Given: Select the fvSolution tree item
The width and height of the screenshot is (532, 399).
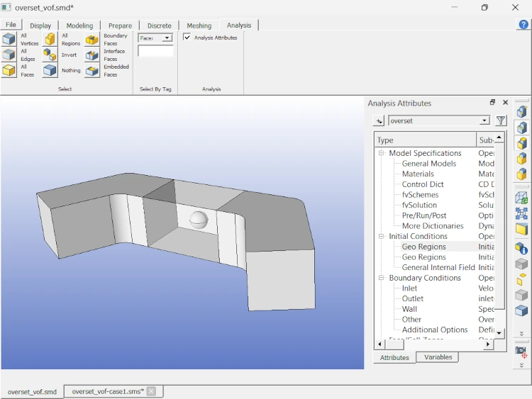Looking at the screenshot, I should [419, 205].
